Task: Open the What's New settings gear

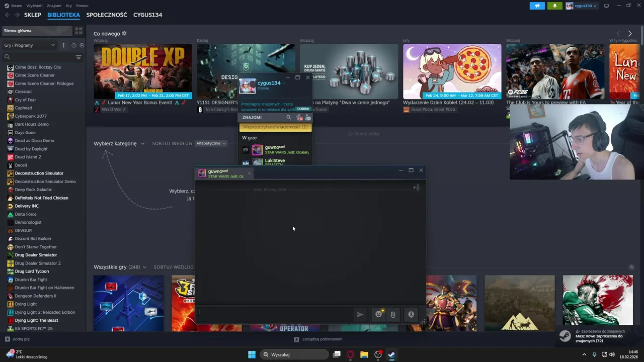Action: click(124, 34)
